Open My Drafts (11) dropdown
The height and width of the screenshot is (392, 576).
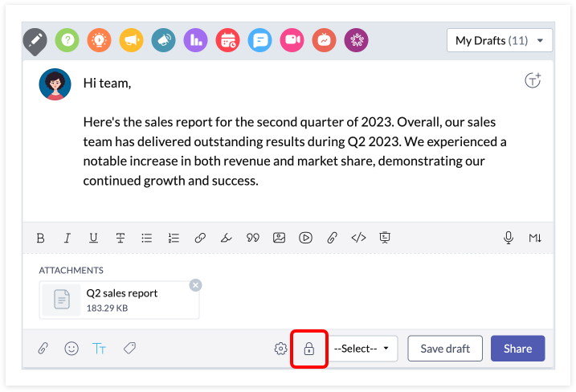tap(500, 40)
